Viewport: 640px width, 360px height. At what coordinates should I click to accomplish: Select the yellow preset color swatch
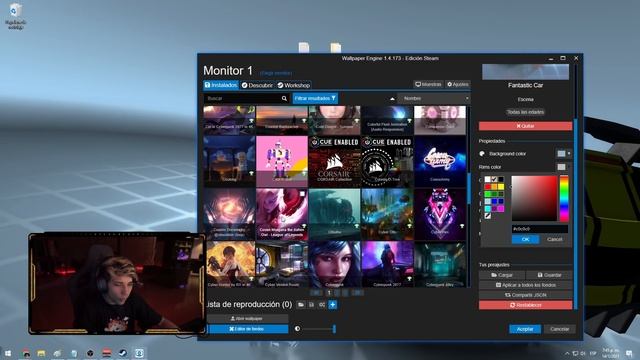tap(501, 187)
